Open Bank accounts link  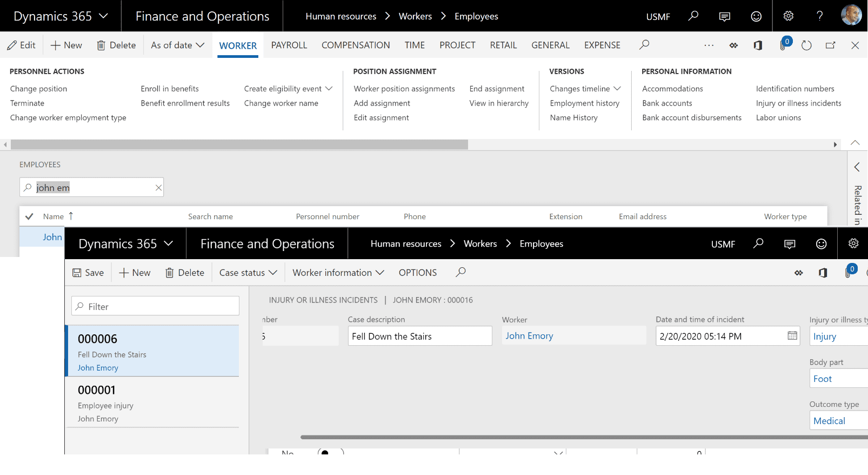coord(667,103)
